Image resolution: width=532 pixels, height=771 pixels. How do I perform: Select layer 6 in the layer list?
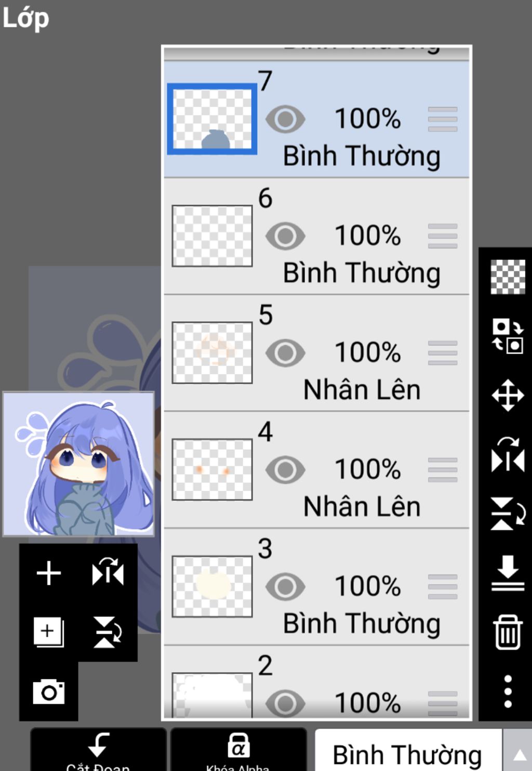tap(317, 236)
